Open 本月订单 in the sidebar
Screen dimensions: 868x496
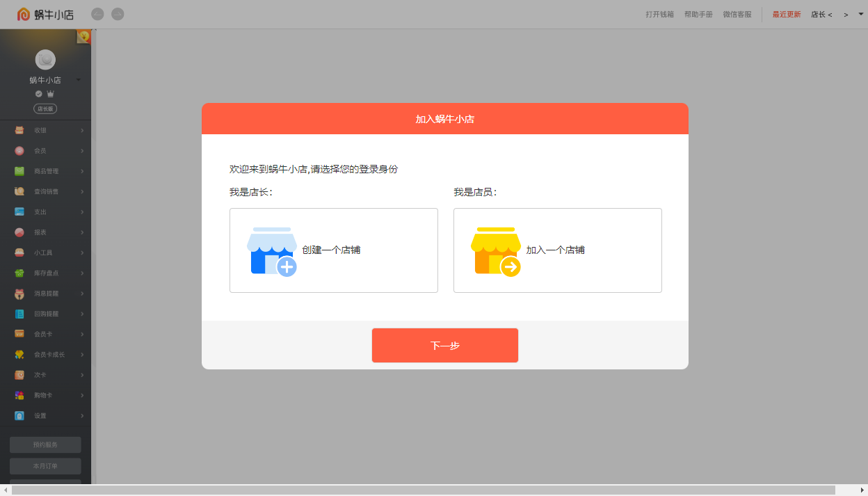coord(45,466)
